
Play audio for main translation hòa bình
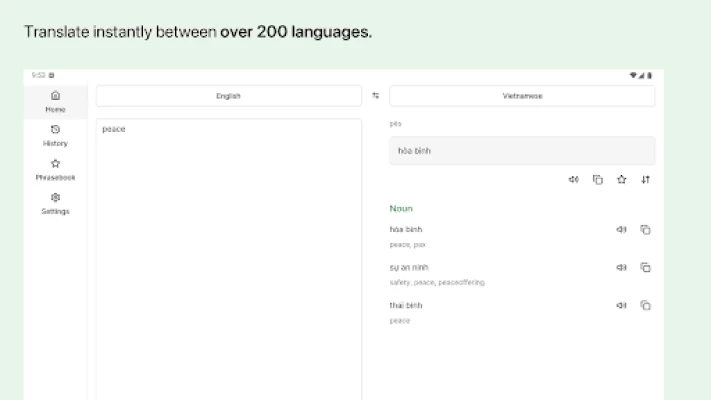(573, 180)
